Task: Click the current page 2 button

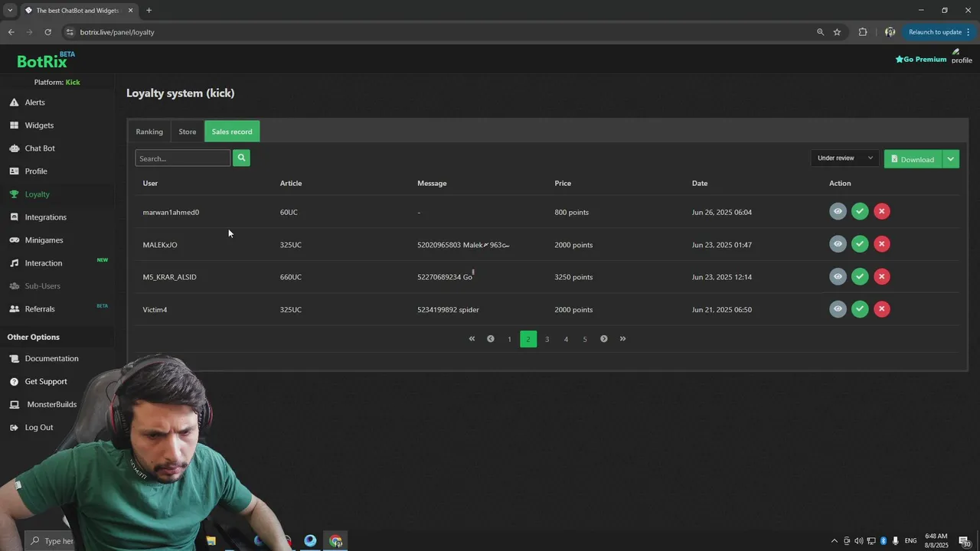Action: click(x=528, y=339)
